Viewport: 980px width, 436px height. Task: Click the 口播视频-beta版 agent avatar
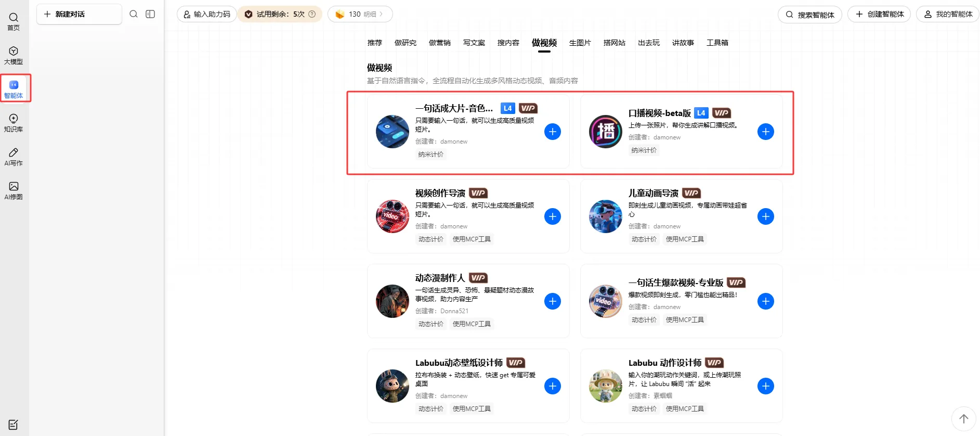click(606, 132)
